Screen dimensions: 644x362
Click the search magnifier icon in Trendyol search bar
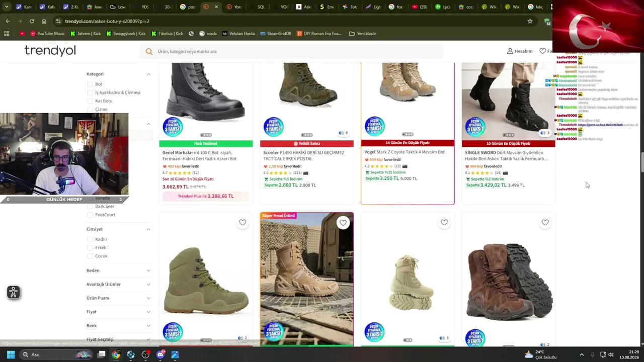[x=149, y=51]
